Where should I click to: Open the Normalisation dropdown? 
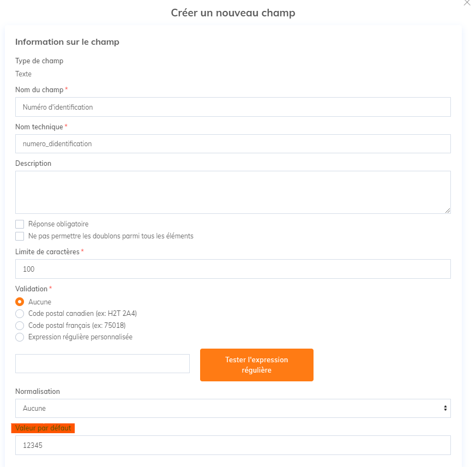(x=233, y=408)
